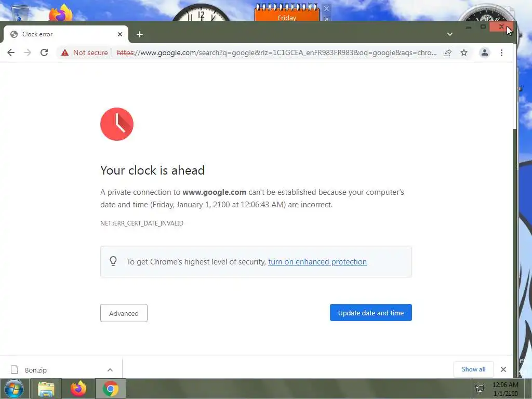Click Update date and time button
The image size is (532, 399).
[371, 312]
